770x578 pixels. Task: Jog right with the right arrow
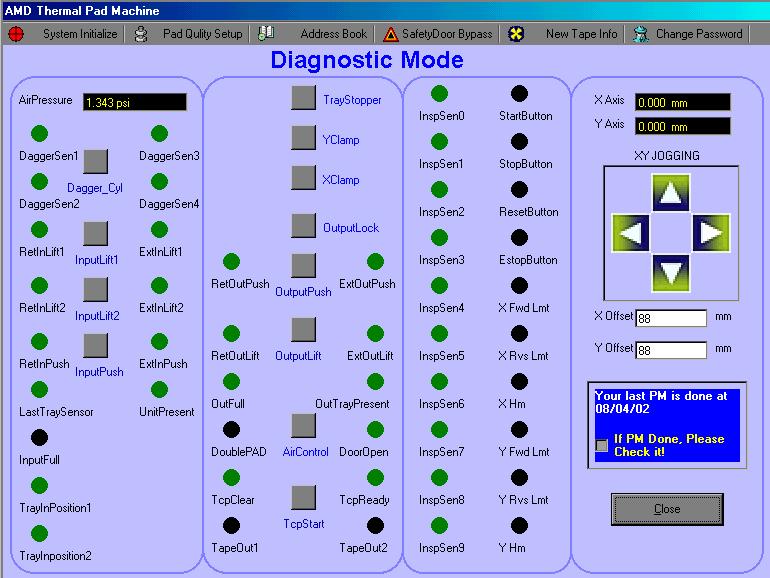711,233
